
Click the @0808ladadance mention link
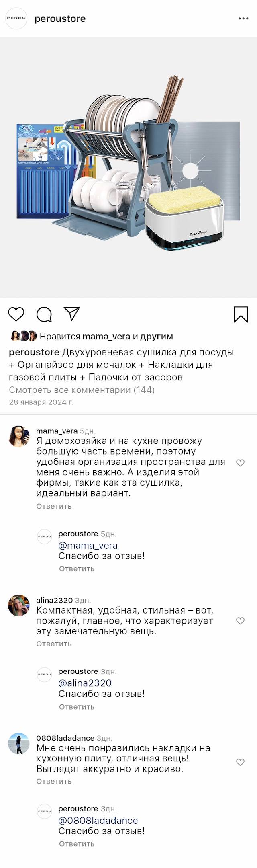[x=98, y=821]
